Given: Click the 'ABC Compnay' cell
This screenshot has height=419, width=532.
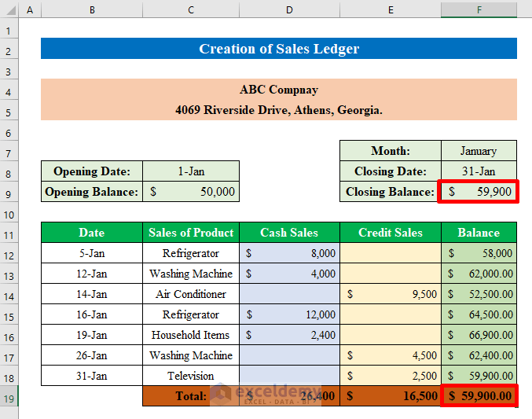Looking at the screenshot, I should (x=279, y=90).
